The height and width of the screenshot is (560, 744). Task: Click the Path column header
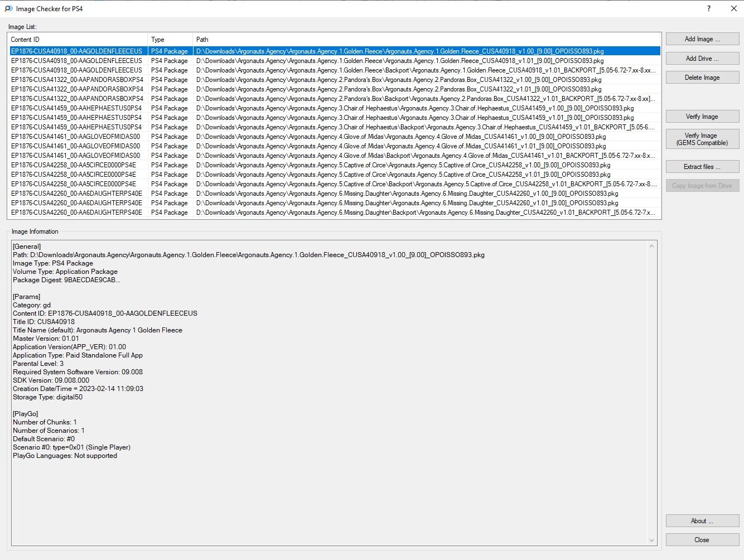pyautogui.click(x=426, y=40)
